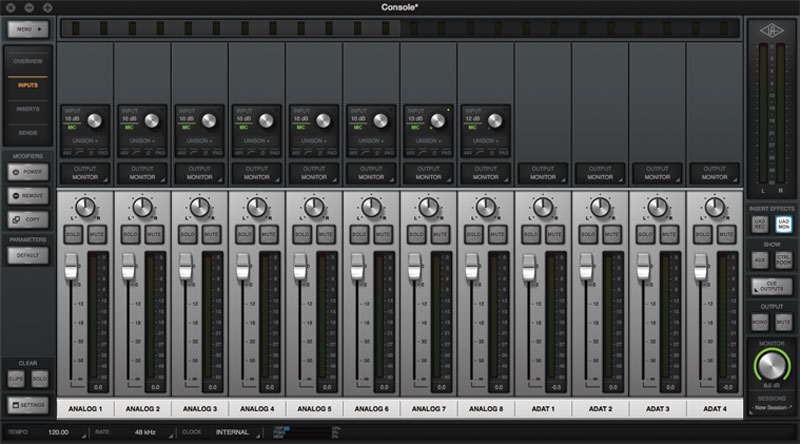The height and width of the screenshot is (444, 800).
Task: Open Analog 3 Output Monitor dropdown
Action: click(199, 173)
